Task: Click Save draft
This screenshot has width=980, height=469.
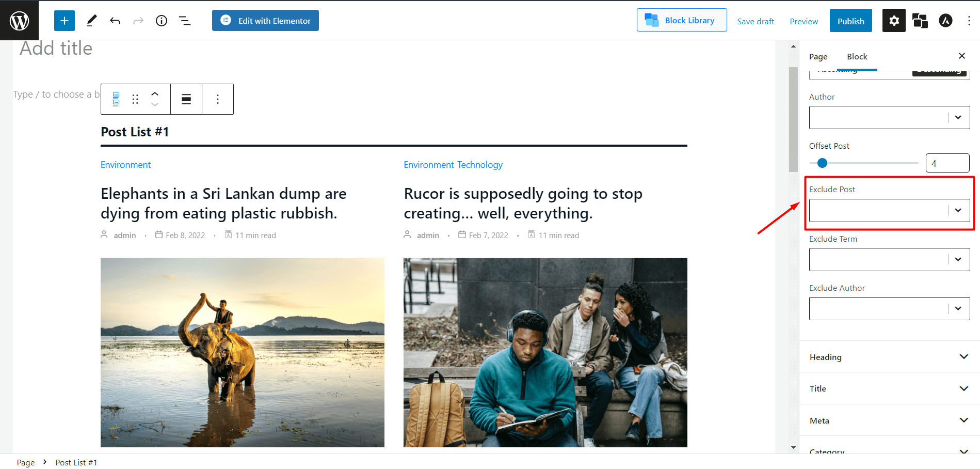Action: tap(756, 21)
